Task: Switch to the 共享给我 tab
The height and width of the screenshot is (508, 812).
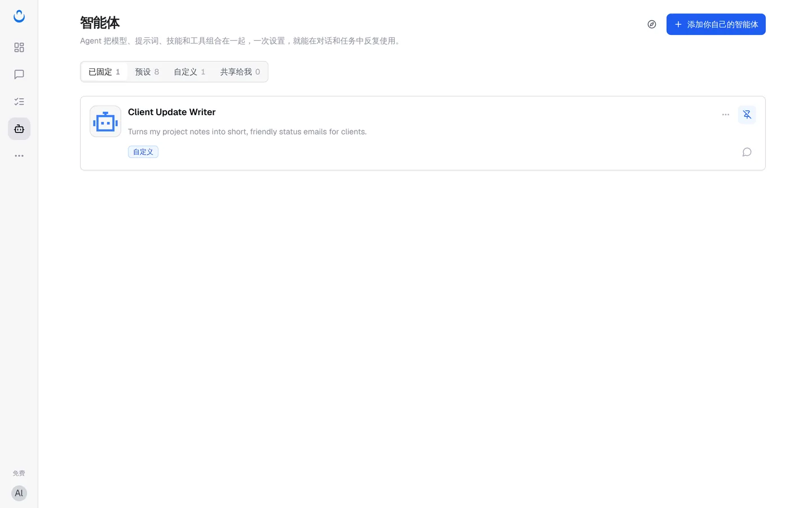Action: pyautogui.click(x=240, y=72)
